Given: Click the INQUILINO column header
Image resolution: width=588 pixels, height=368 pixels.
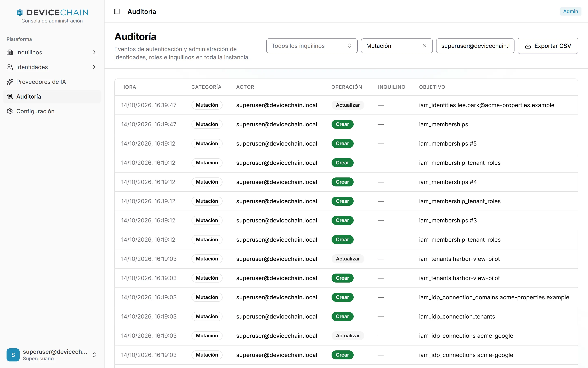Looking at the screenshot, I should [x=391, y=87].
